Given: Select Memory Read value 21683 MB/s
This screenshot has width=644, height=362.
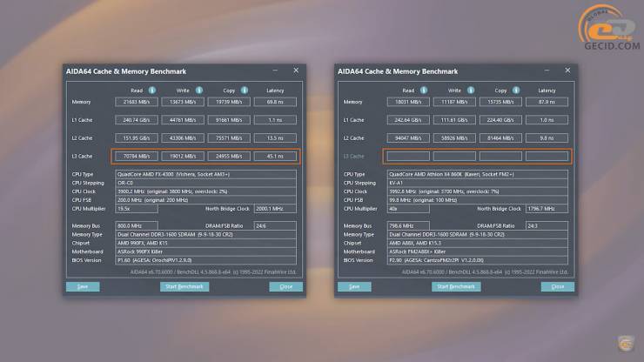Looking at the screenshot, I should click(137, 102).
